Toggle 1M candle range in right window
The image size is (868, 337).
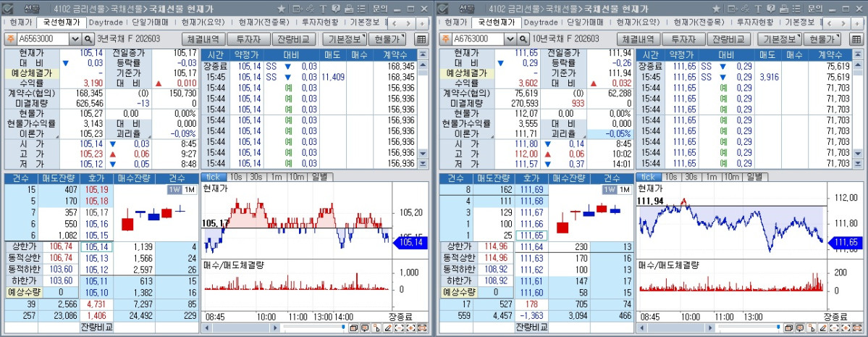point(624,190)
